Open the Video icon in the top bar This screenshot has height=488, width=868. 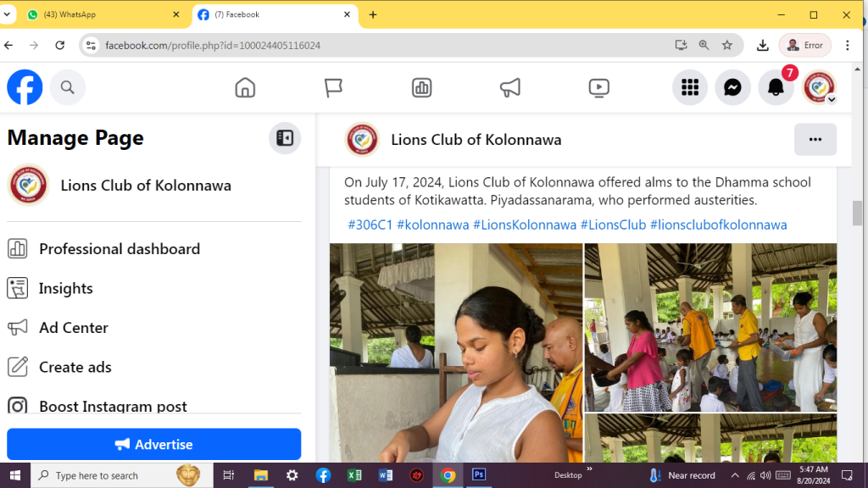pyautogui.click(x=599, y=87)
